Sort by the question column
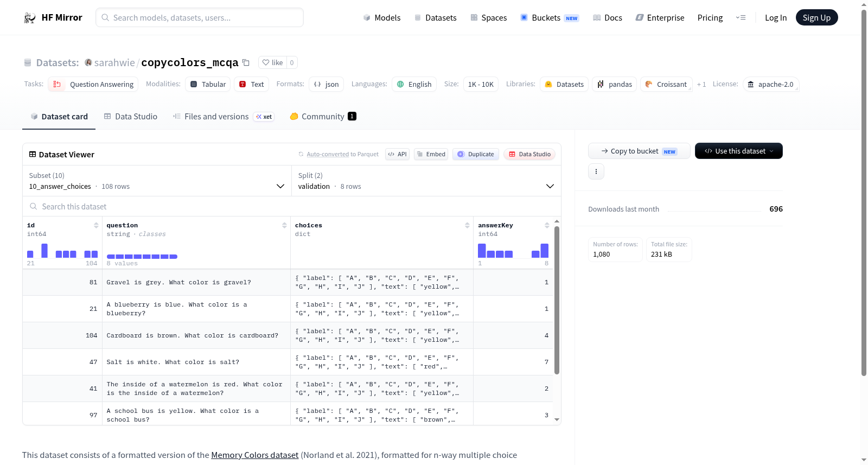Image resolution: width=868 pixels, height=465 pixels. pyautogui.click(x=284, y=225)
